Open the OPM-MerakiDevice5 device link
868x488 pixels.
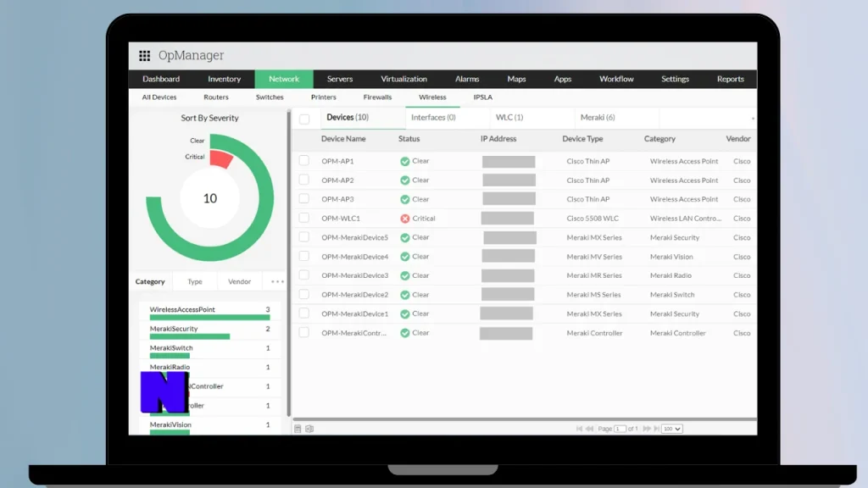(x=355, y=238)
